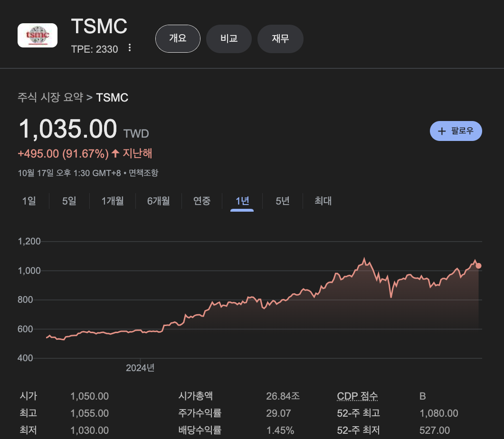Follow TSMC with the 팔로우 button
This screenshot has height=439, width=504.
click(456, 131)
